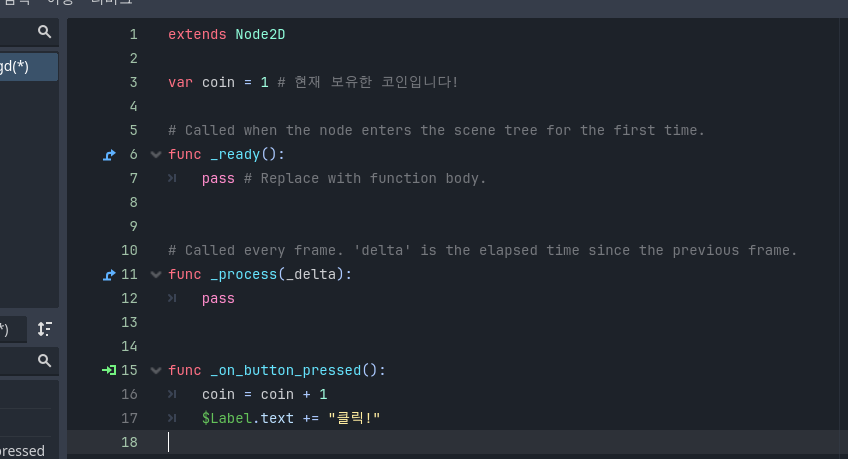The width and height of the screenshot is (848, 459).
Task: Click override icon beside _process function
Action: coord(109,275)
